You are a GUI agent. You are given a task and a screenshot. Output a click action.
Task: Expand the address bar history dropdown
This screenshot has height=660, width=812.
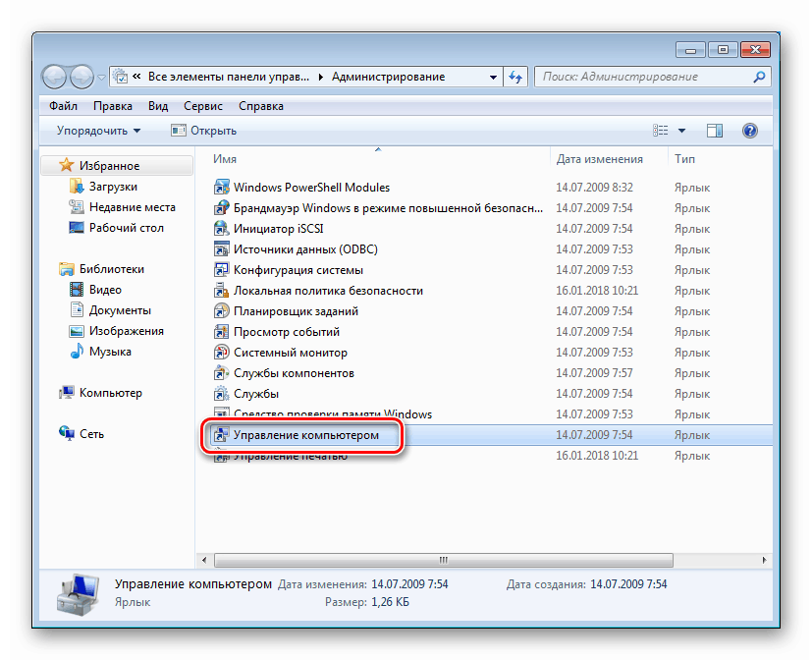pos(494,78)
